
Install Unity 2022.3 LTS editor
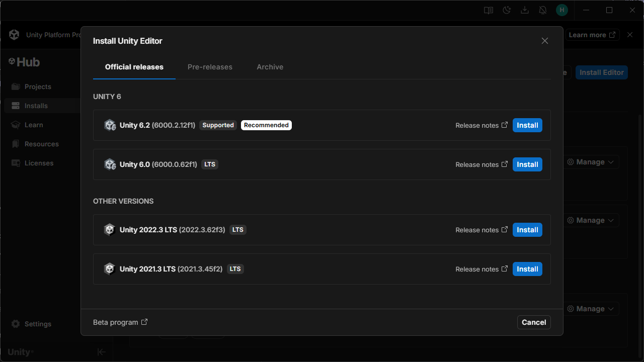(527, 230)
